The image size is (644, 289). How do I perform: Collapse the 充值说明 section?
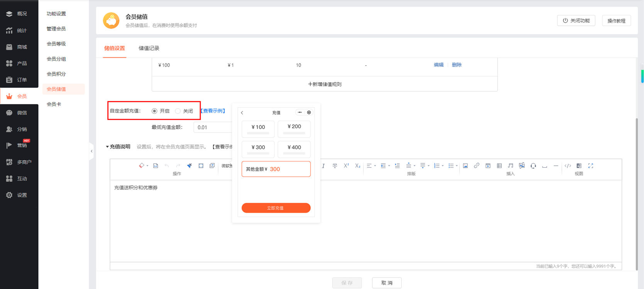pos(107,147)
